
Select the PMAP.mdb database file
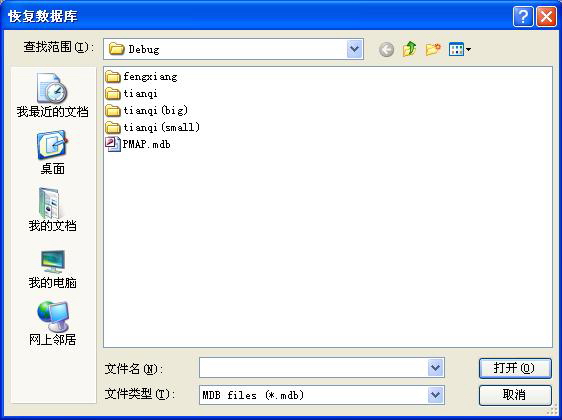pos(138,144)
